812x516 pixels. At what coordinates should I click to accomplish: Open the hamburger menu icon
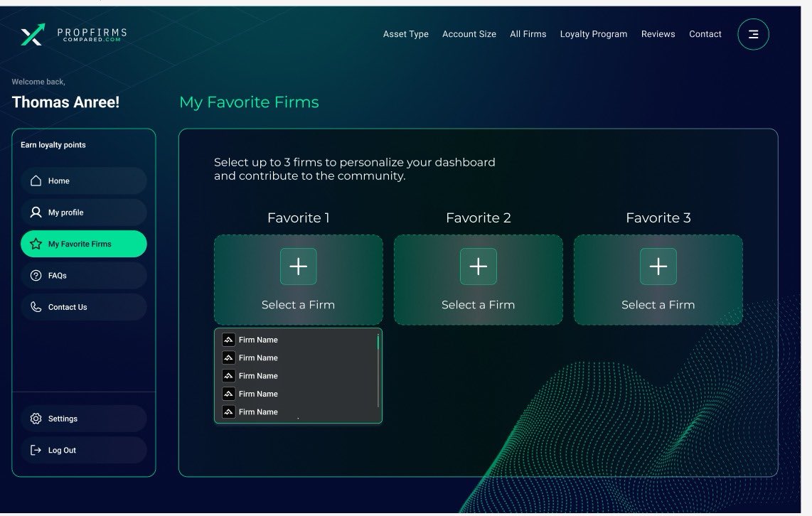coord(753,34)
